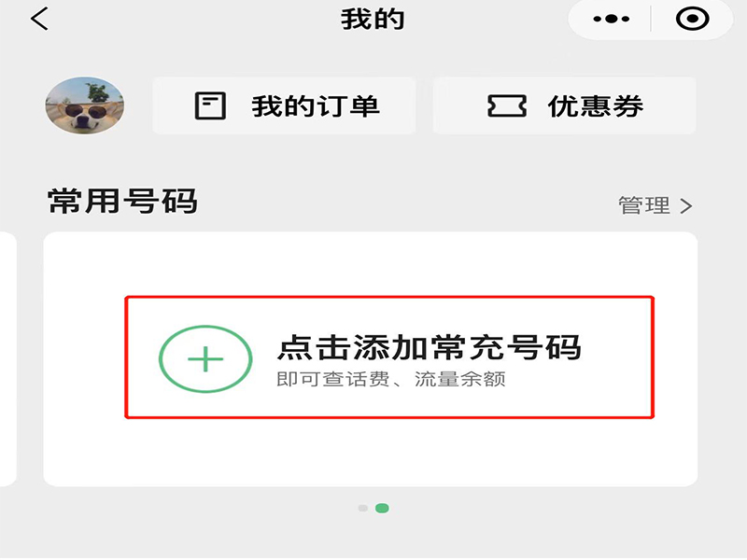Tap empty area of the number card

click(371, 453)
